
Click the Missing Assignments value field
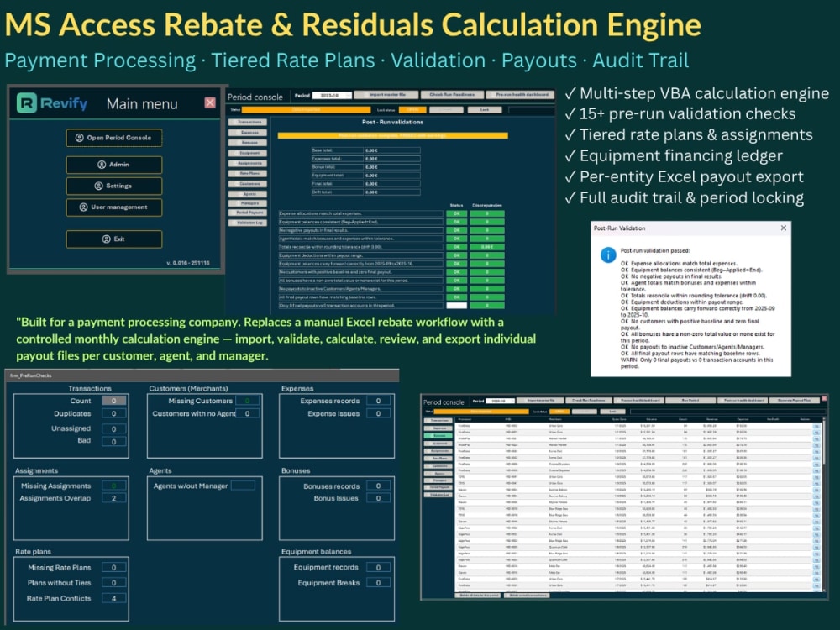(x=113, y=486)
